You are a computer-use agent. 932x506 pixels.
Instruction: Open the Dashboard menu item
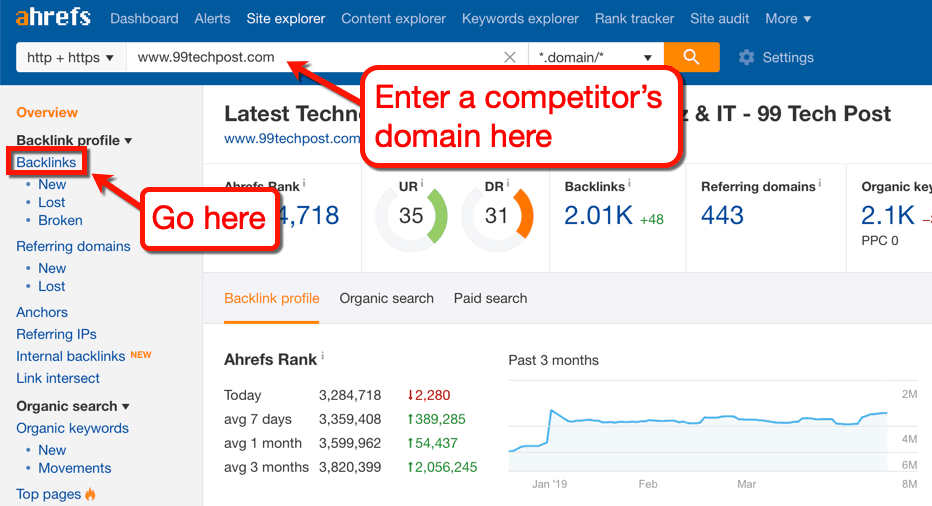[x=144, y=18]
